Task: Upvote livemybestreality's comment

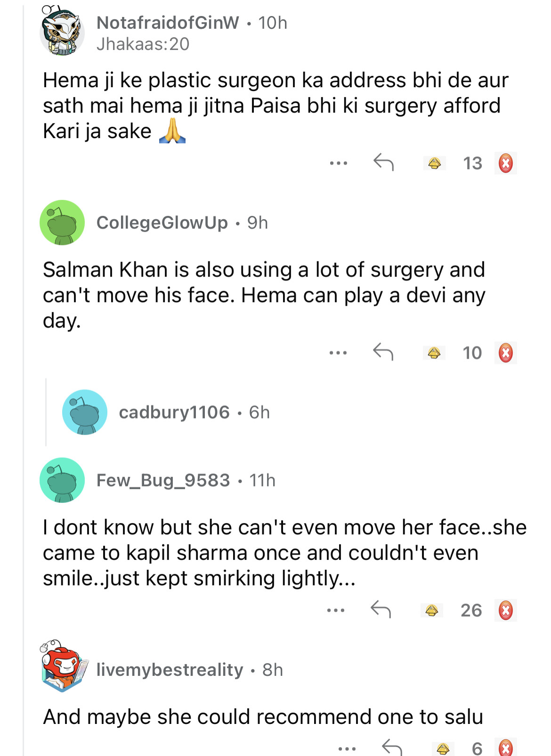Action: tap(443, 748)
